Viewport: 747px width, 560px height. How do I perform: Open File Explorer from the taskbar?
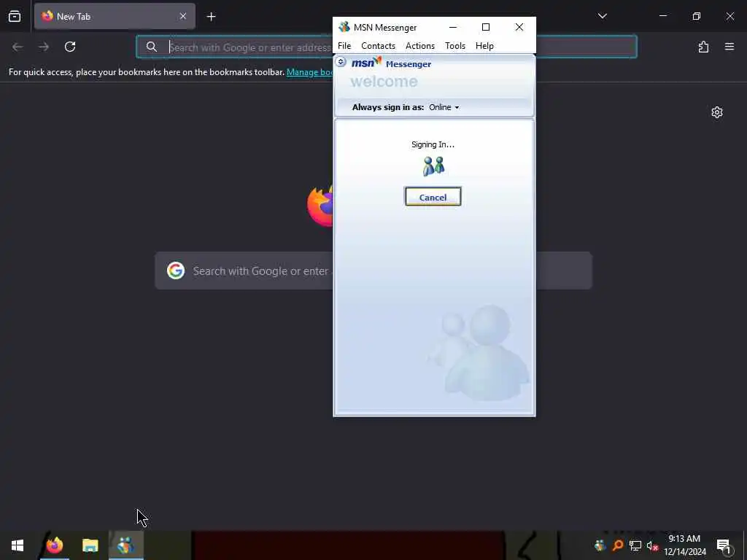tap(90, 545)
